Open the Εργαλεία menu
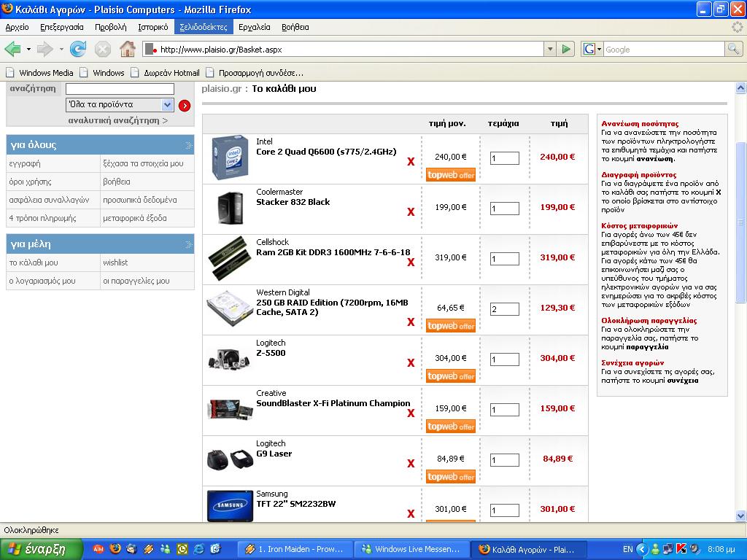Screen dimensions: 747x560 (255, 27)
